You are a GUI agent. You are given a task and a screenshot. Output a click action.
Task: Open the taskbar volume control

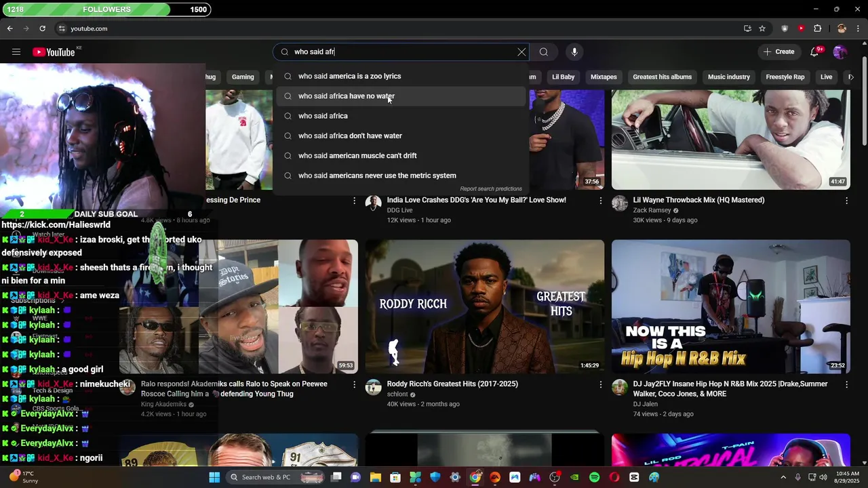click(x=823, y=477)
